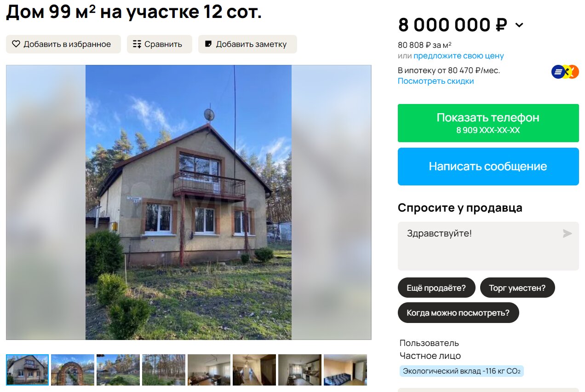Click the send arrow in the message box
The width and height of the screenshot is (585, 392).
[x=568, y=234]
